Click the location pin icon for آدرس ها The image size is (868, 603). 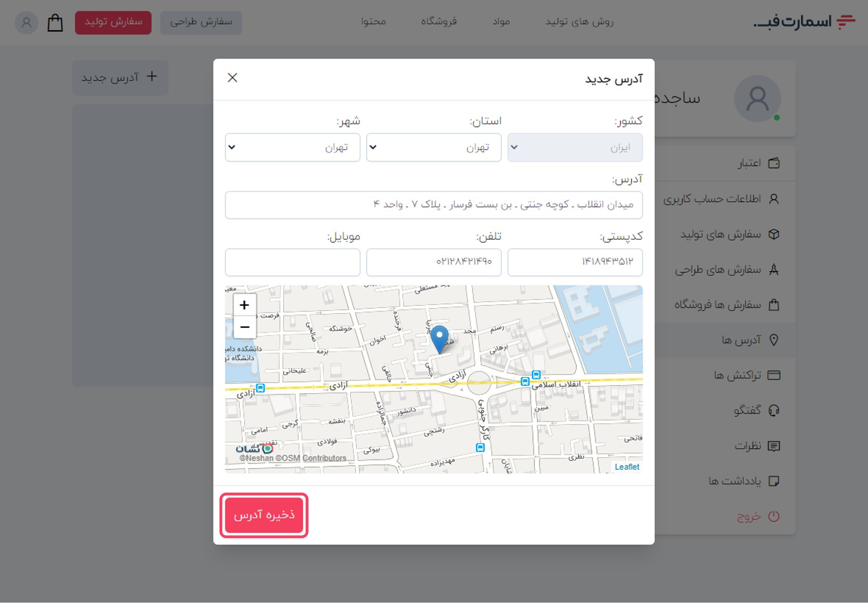point(774,340)
